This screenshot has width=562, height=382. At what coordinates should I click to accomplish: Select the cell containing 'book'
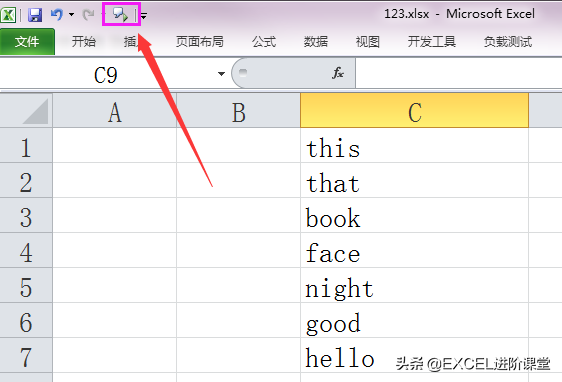(415, 215)
